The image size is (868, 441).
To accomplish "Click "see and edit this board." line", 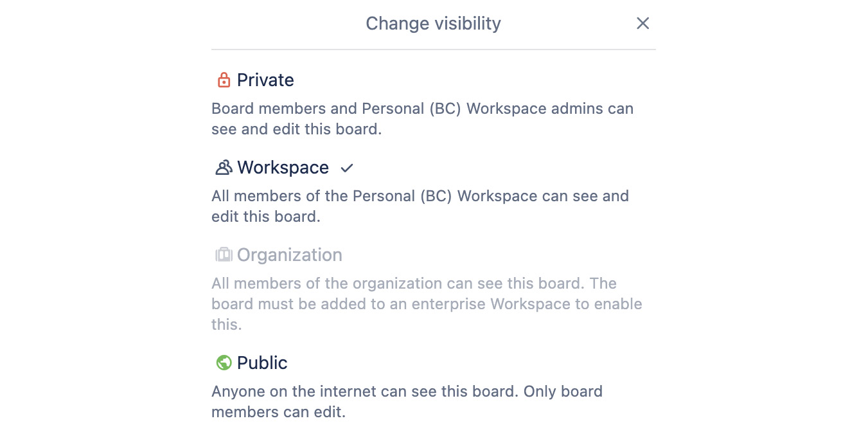I will [x=297, y=129].
